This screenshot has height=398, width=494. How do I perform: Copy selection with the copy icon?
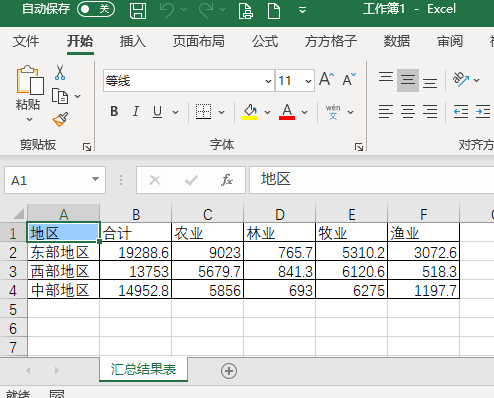[x=60, y=96]
